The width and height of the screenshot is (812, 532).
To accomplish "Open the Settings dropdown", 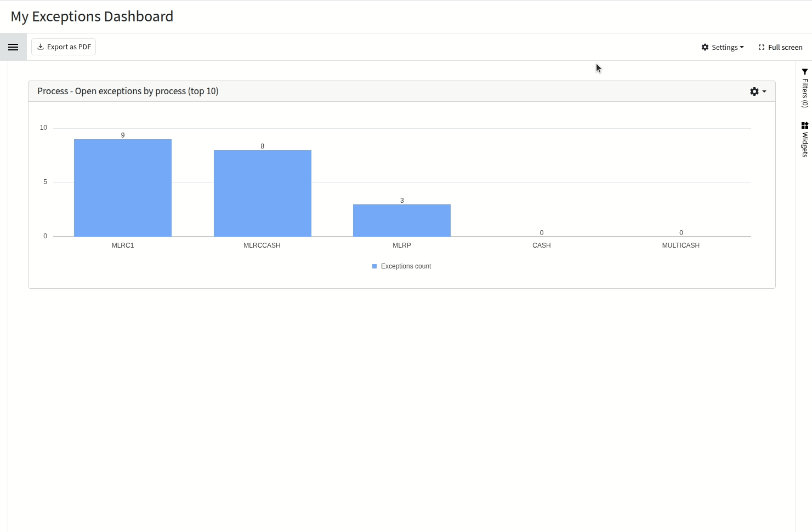I will click(723, 47).
